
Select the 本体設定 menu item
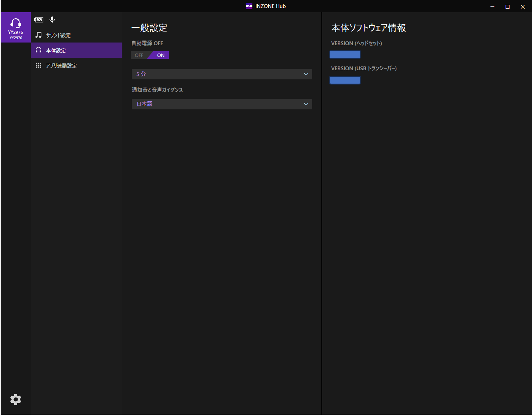point(56,50)
